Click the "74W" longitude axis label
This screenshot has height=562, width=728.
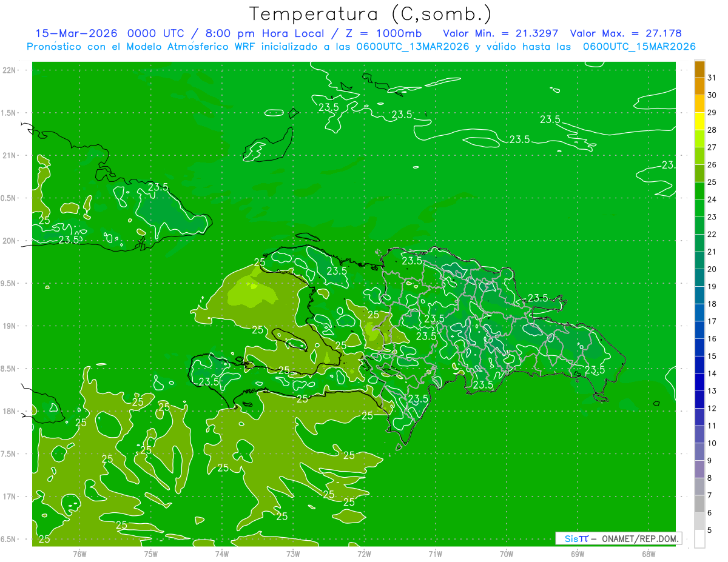click(222, 554)
